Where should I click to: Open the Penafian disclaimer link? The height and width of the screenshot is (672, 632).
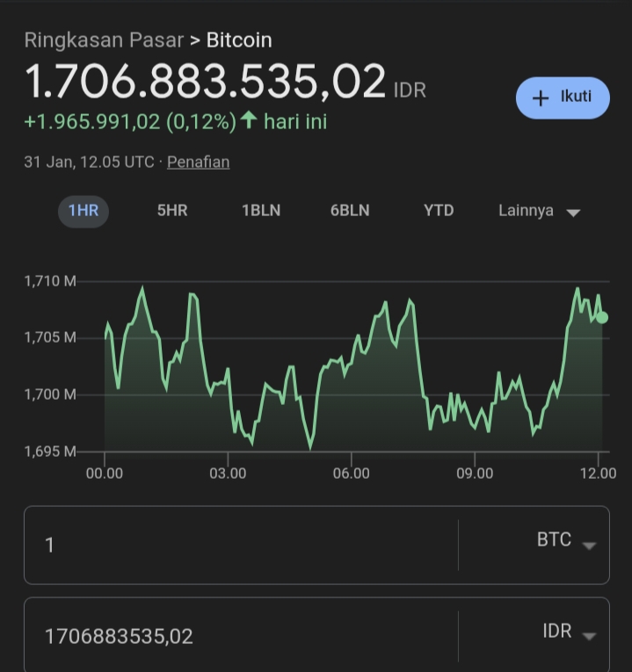(x=198, y=162)
